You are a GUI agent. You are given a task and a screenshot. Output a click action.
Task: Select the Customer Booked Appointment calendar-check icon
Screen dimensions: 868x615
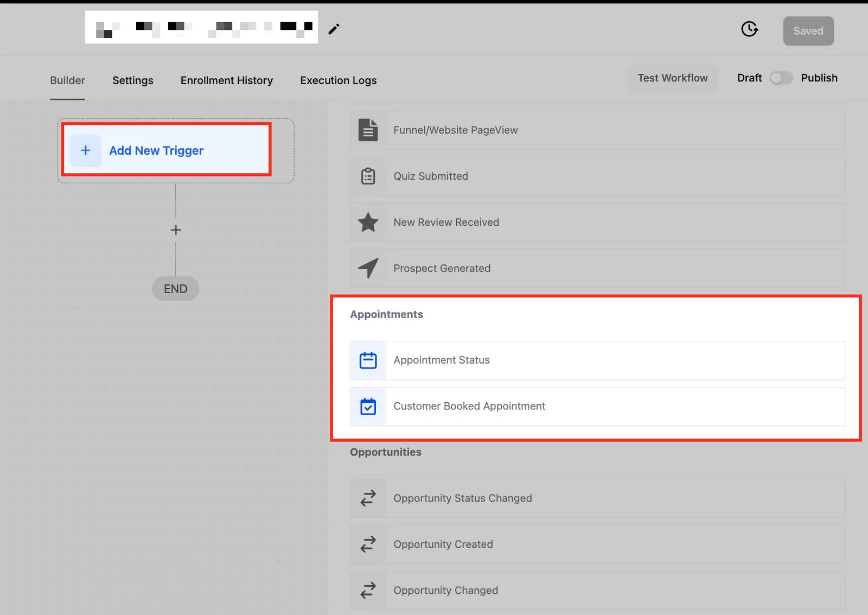tap(368, 406)
